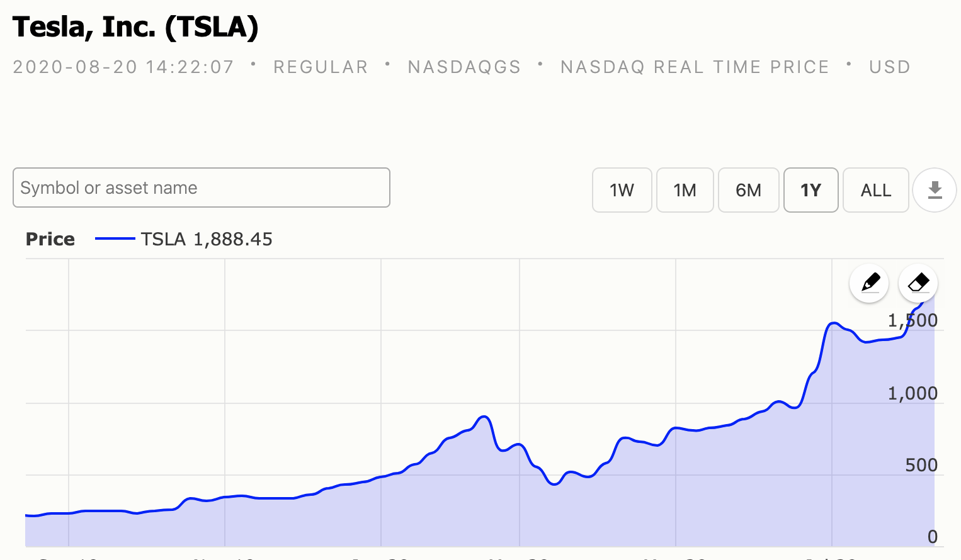961x560 pixels.
Task: Select the pencil draw tool
Action: 869,283
